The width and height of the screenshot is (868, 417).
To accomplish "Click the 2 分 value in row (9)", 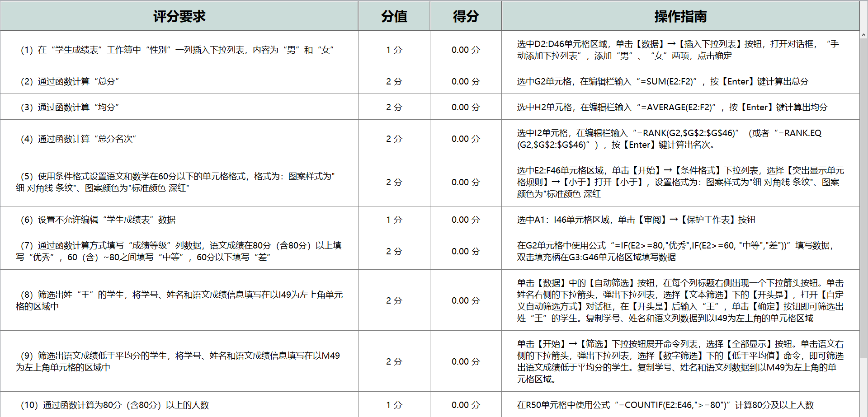I will coord(394,361).
